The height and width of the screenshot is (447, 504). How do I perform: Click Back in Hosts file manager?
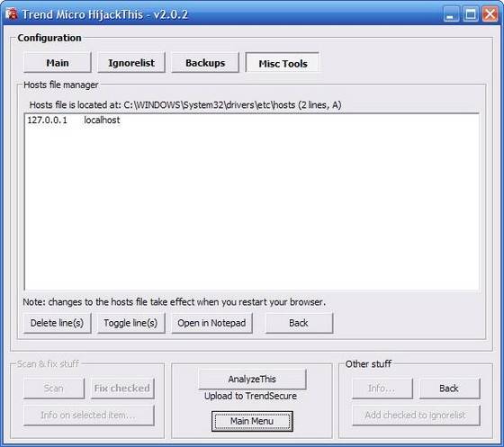299,323
